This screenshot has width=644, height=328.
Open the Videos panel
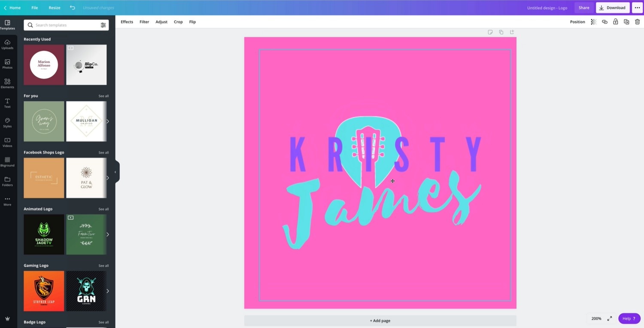(x=7, y=143)
